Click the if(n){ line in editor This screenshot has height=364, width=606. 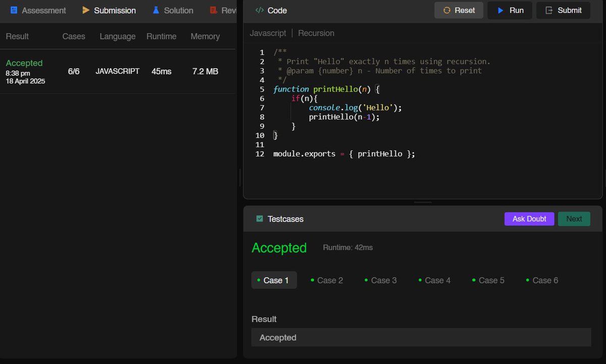304,98
